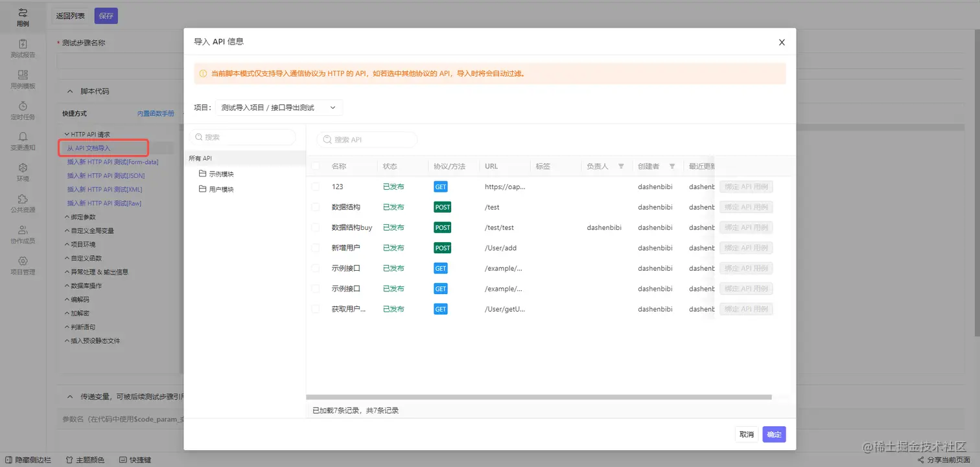Click 隐藏侧边栏 in the bottom bar

pos(28,460)
